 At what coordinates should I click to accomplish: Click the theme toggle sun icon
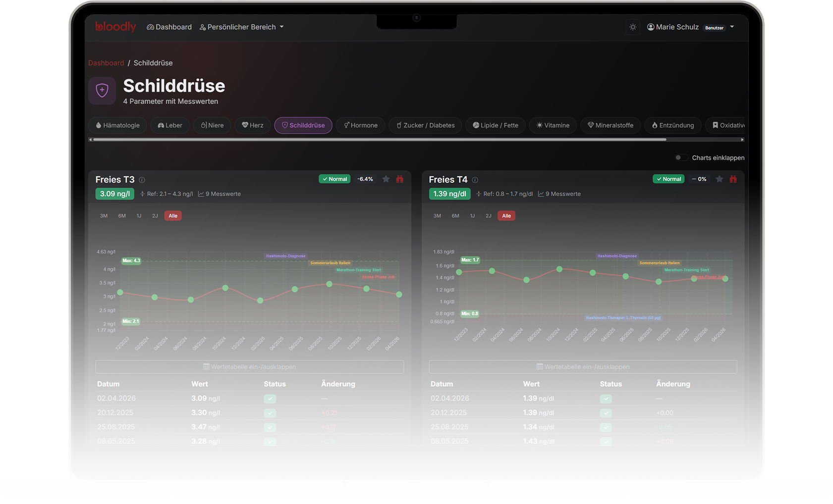[633, 27]
